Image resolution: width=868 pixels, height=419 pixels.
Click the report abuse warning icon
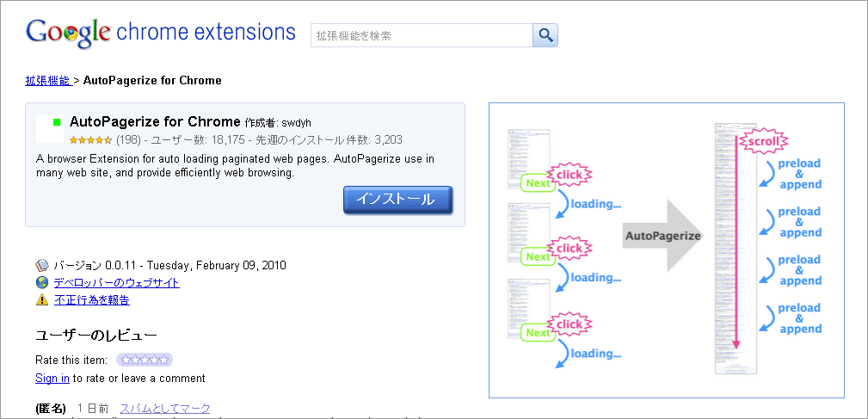(x=42, y=300)
